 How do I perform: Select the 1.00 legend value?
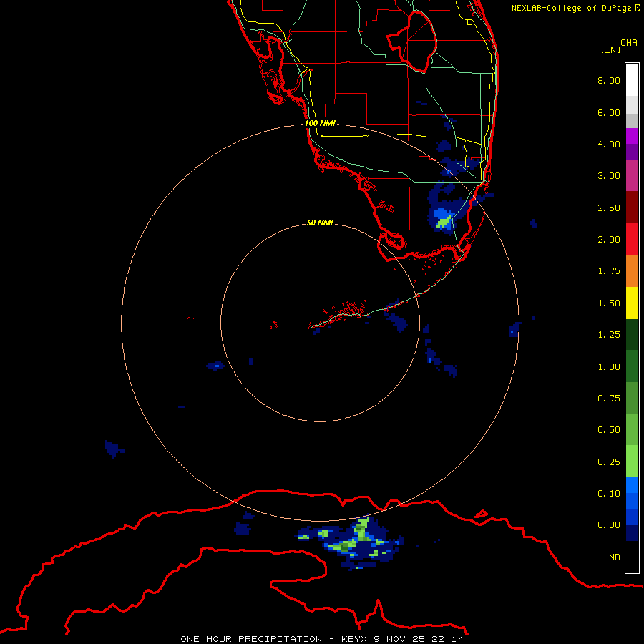pos(609,367)
